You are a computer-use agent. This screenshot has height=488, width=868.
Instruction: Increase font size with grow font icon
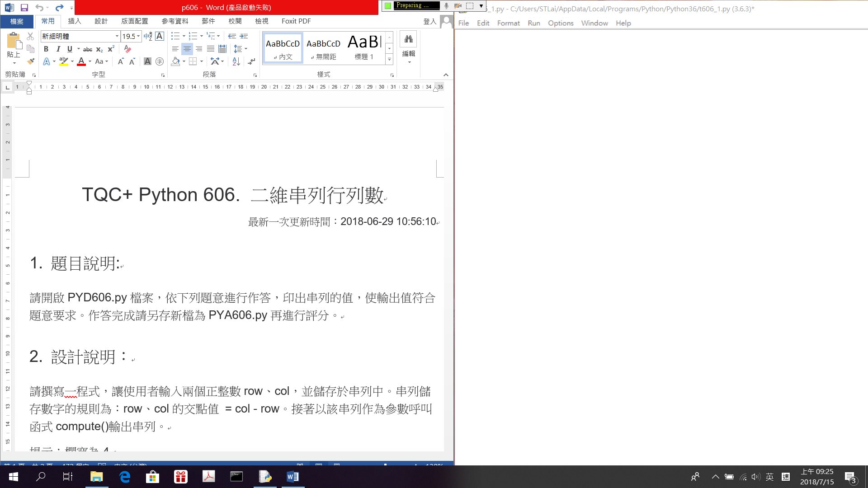[x=120, y=61]
